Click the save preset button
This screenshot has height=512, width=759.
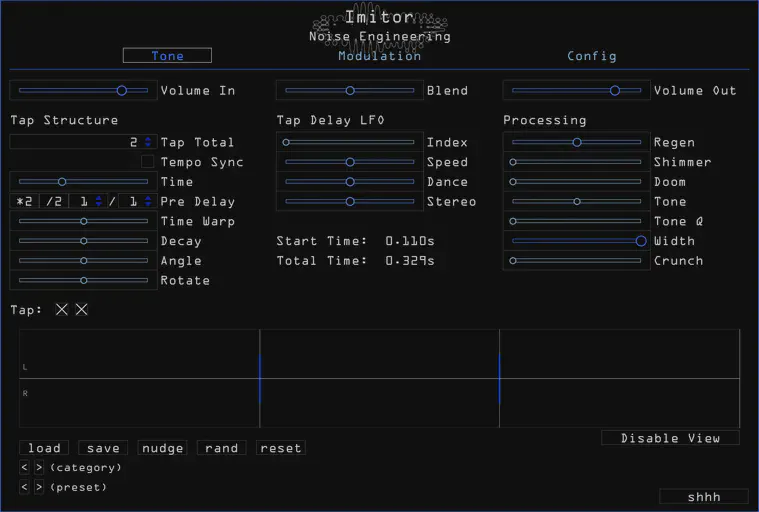103,448
